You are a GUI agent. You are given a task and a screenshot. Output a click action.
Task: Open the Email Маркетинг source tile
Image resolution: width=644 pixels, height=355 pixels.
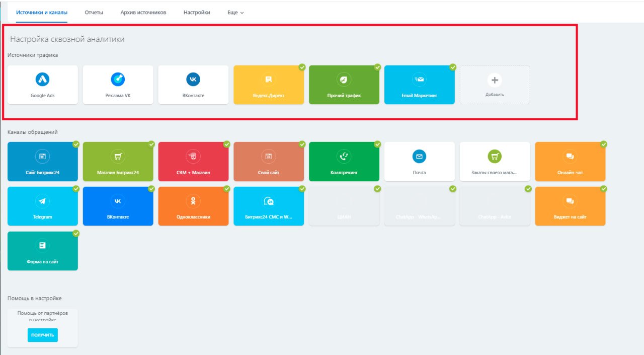[x=420, y=85]
